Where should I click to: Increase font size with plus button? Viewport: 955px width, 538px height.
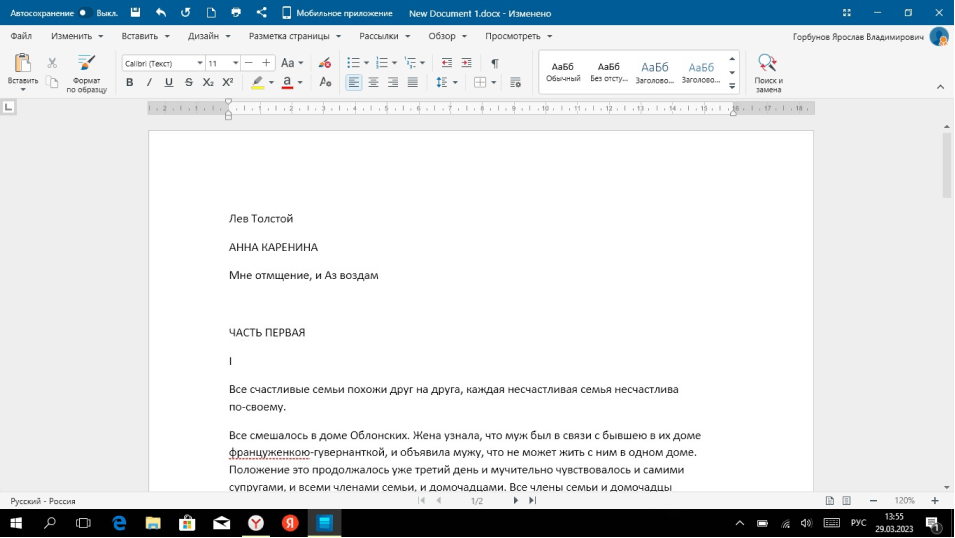tap(266, 63)
